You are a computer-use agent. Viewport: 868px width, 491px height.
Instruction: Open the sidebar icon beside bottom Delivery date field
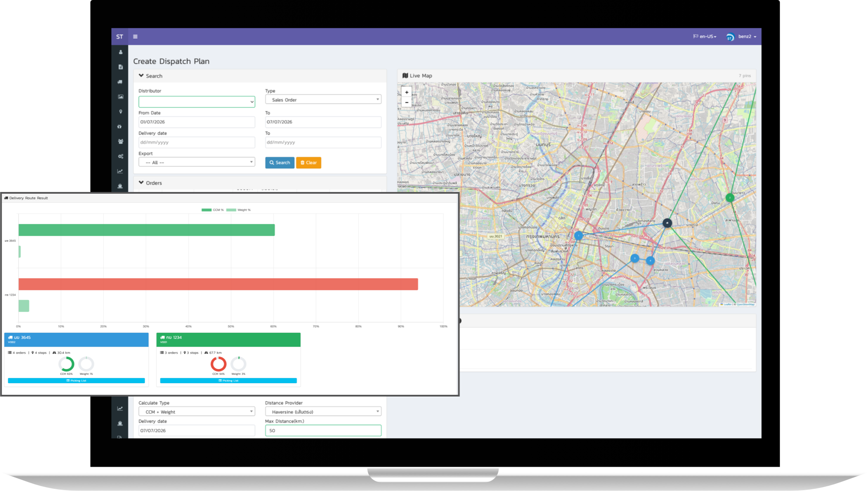[x=120, y=423]
